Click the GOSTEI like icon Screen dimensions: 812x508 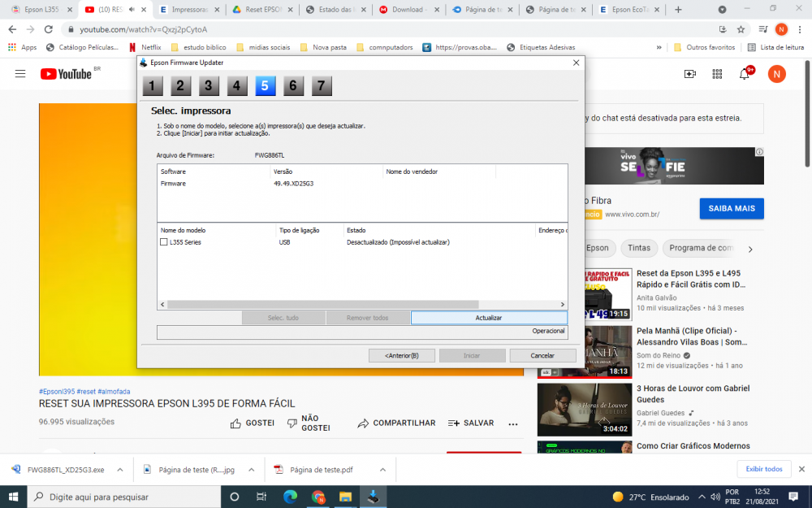[x=235, y=423]
